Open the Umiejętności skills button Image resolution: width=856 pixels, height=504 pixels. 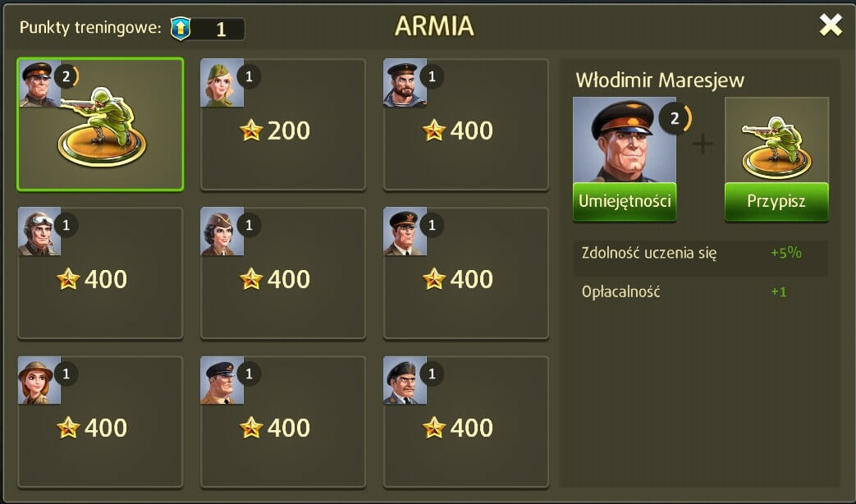point(625,201)
